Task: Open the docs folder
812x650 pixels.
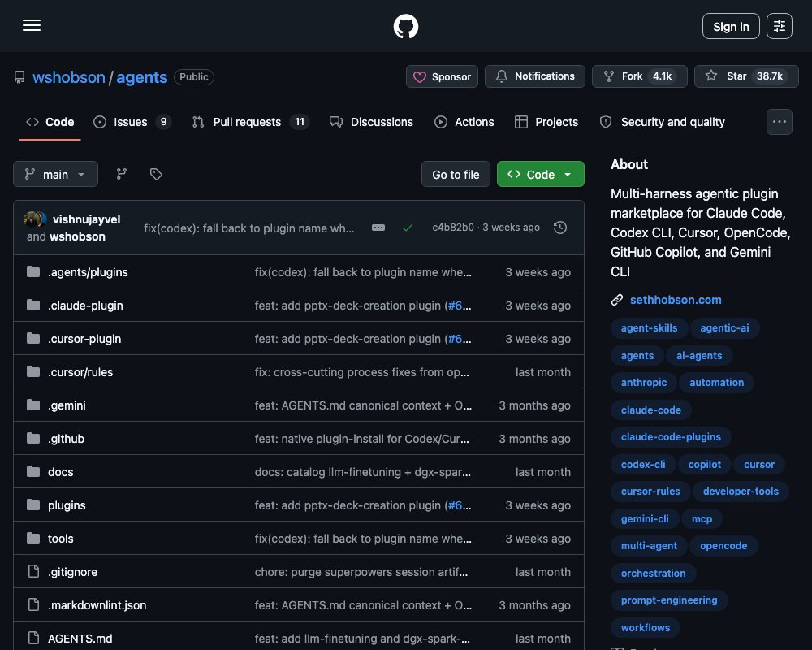Action: (61, 472)
